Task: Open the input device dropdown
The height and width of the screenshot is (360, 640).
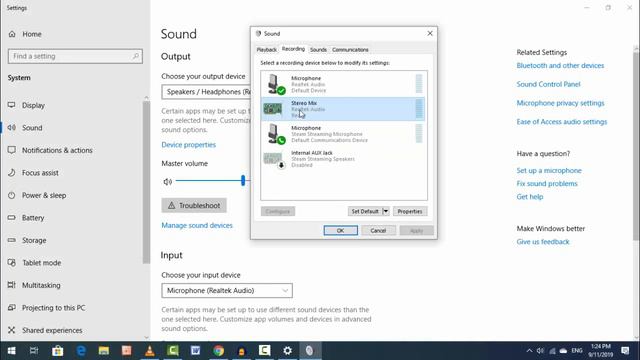Action: [x=227, y=291]
